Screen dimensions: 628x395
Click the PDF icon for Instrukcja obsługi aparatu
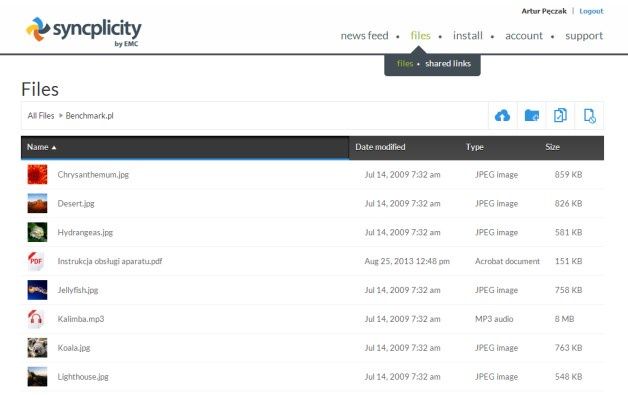36,261
